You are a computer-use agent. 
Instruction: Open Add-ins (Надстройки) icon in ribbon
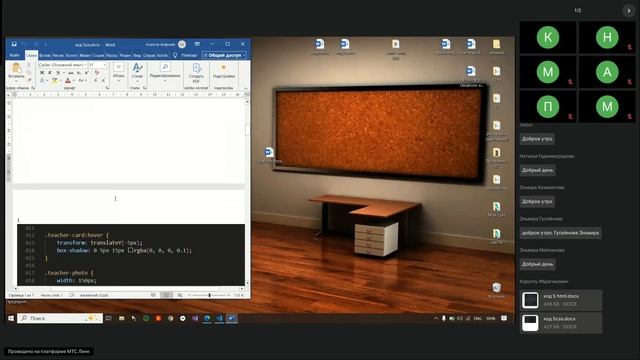(x=223, y=67)
